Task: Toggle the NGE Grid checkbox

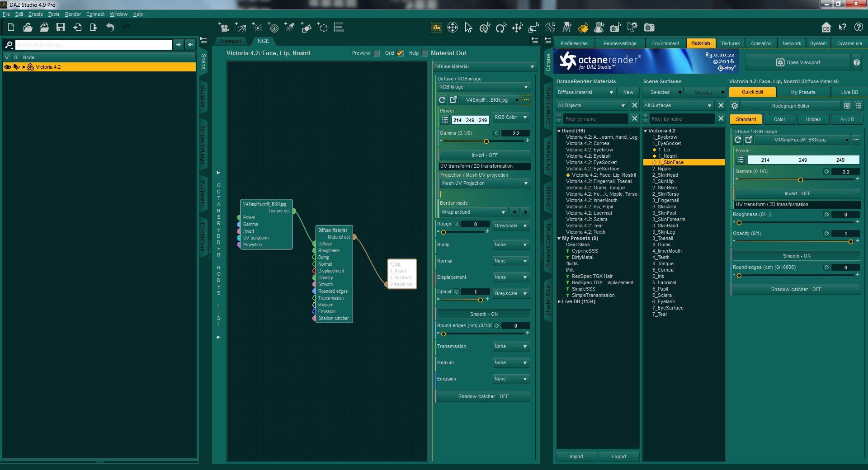Action: (x=400, y=53)
